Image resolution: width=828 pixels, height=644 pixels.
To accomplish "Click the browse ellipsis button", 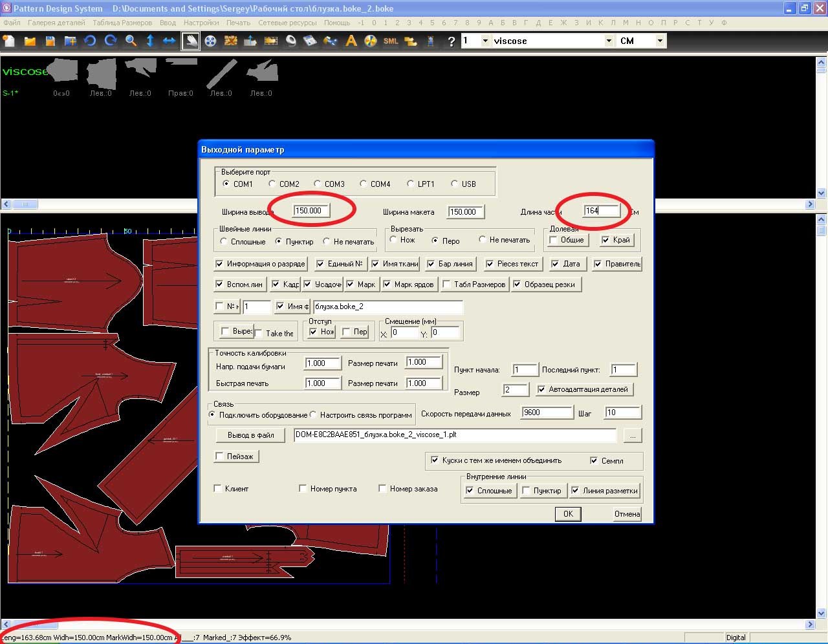I will point(633,436).
